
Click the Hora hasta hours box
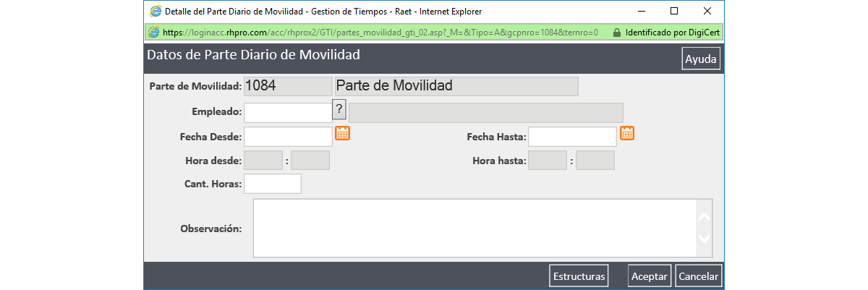548,161
